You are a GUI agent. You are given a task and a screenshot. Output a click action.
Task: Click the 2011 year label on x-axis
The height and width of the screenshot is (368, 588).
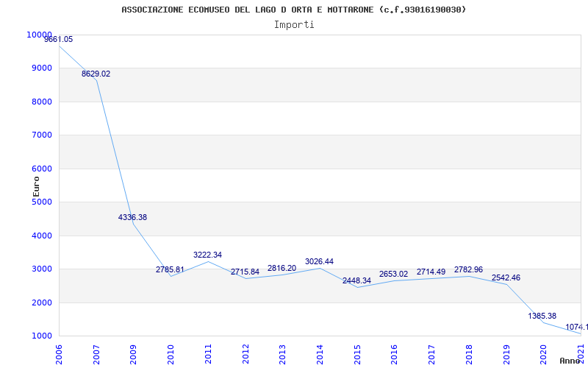(x=208, y=354)
